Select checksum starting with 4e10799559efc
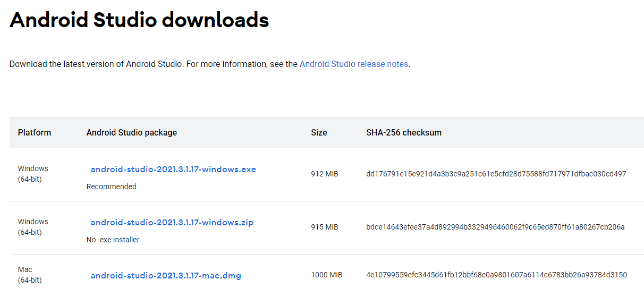Viewport: 644px width, 288px height. 496,275
